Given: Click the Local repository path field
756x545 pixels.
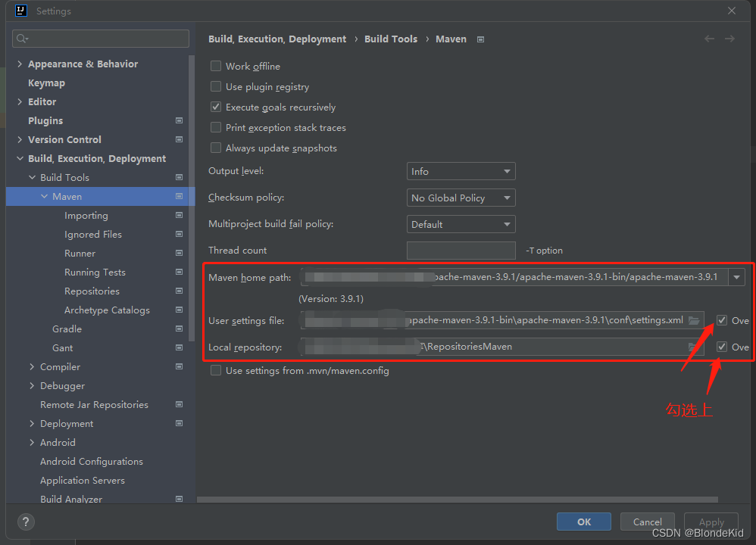Looking at the screenshot, I should click(501, 347).
